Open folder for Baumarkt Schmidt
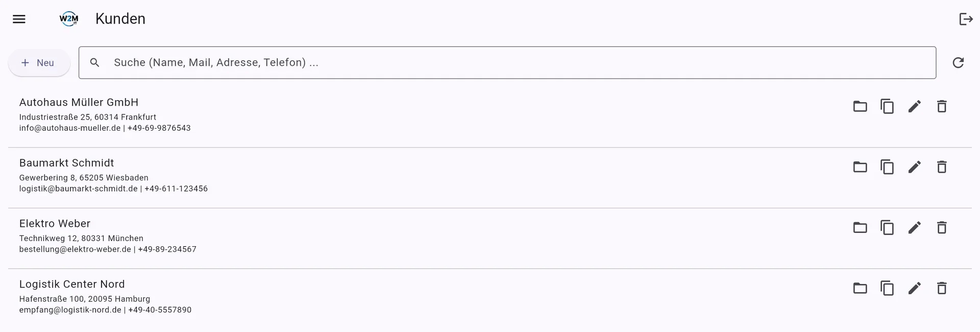980x332 pixels. coord(860,167)
